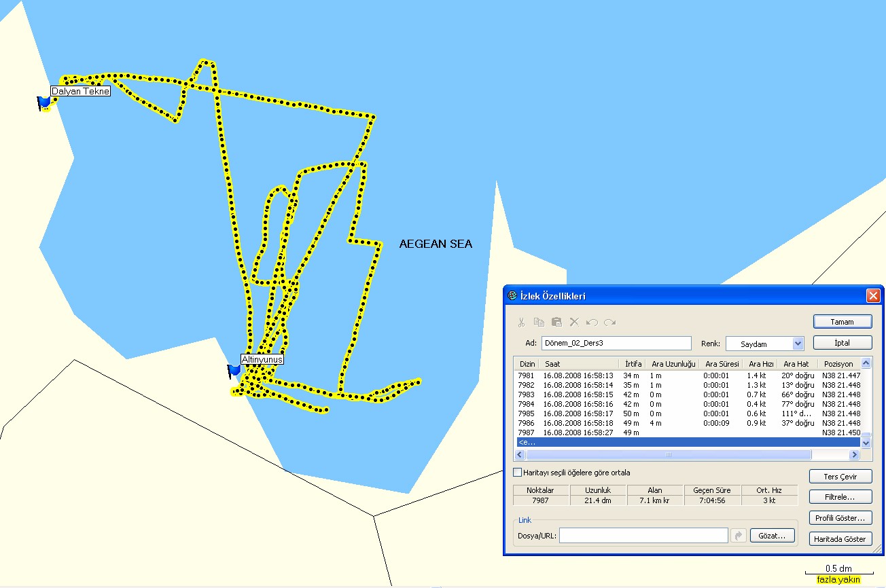Click the vertical scrollbar down arrow
The width and height of the screenshot is (886, 588).
(866, 443)
